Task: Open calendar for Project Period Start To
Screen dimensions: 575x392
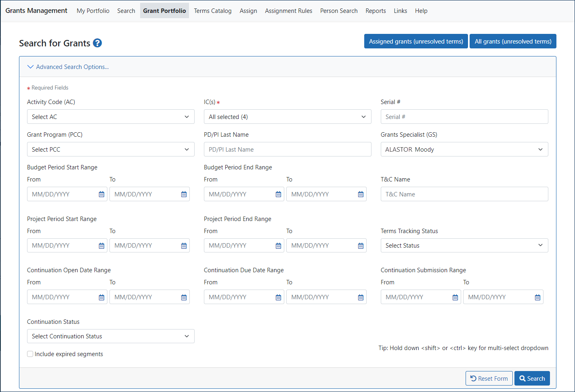Action: 184,246
